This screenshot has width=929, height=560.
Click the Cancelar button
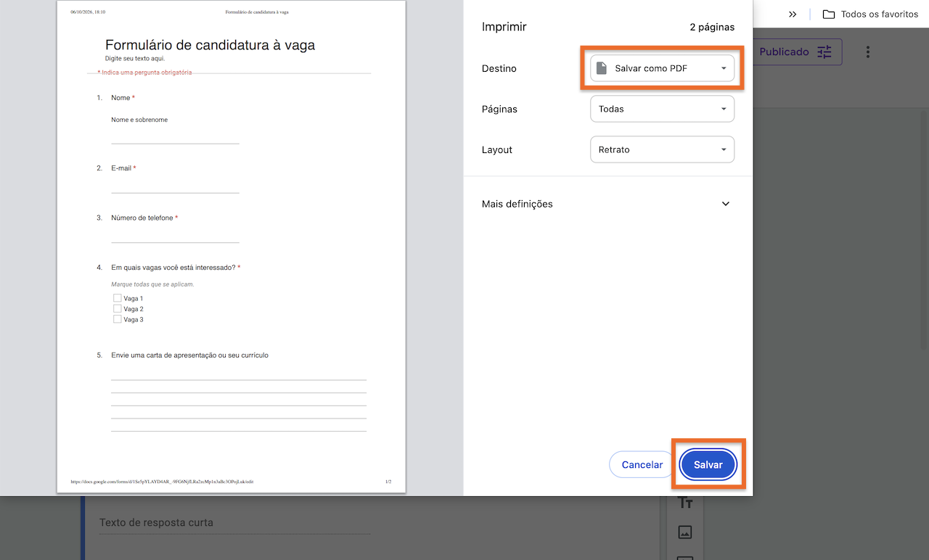tap(642, 465)
